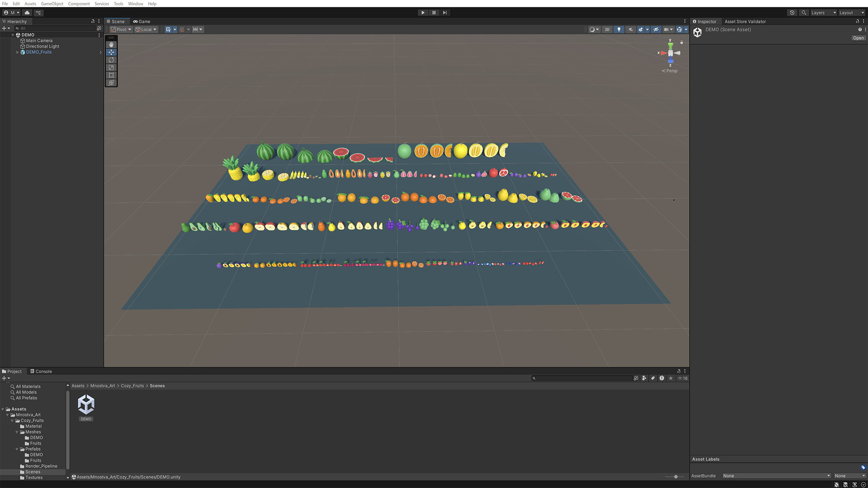Select the combined Transform tool

[x=111, y=83]
